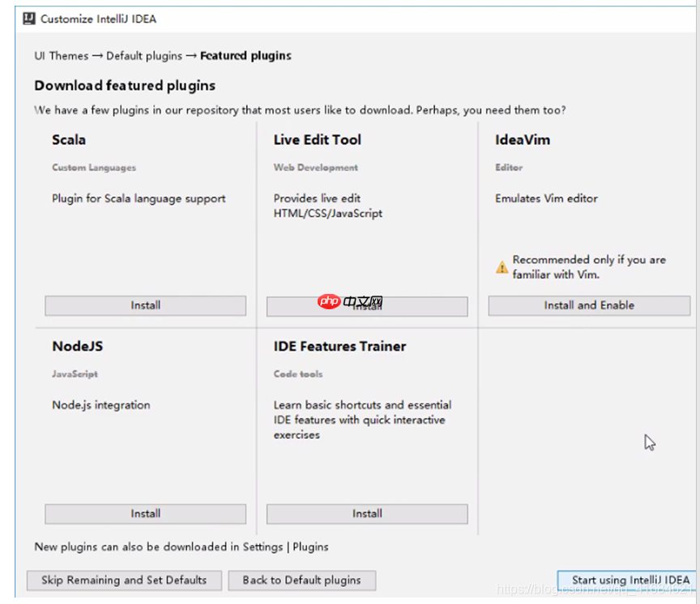Screen dimensions: 700x604
Task: Click the 'Settings | Plugins' hint text
Action: [x=286, y=547]
